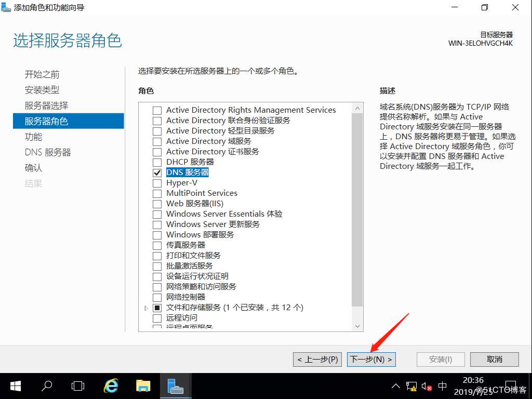Check the 网络控制器 role
532x399 pixels.
157,297
